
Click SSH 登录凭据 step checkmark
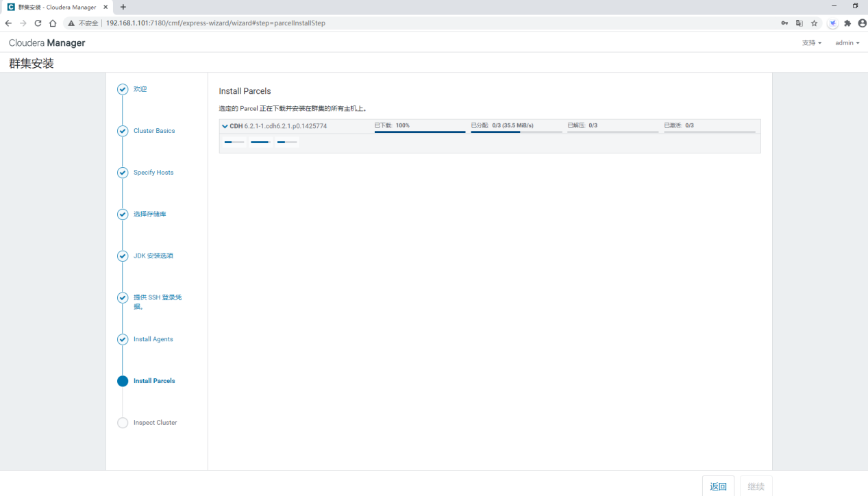123,298
